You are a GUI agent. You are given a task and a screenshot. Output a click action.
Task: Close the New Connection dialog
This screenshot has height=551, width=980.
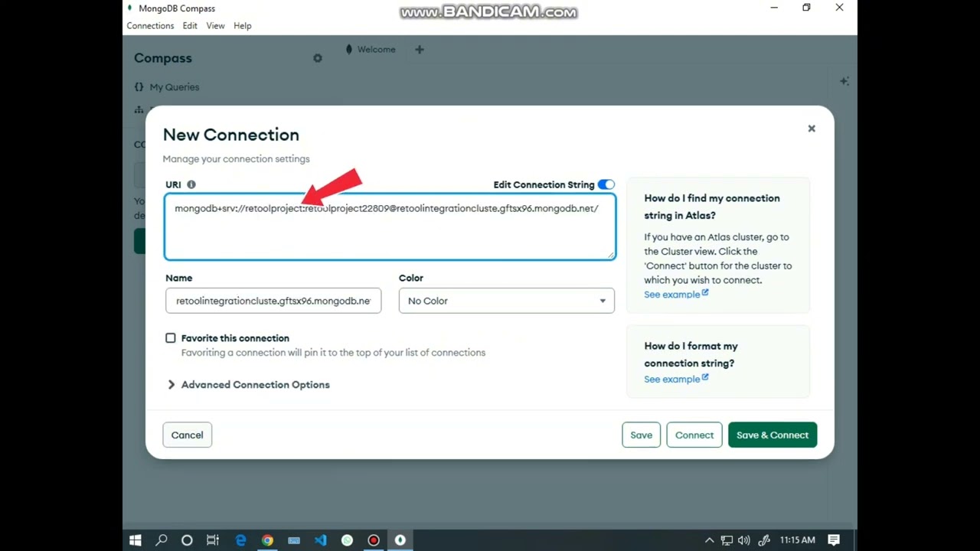[812, 129]
